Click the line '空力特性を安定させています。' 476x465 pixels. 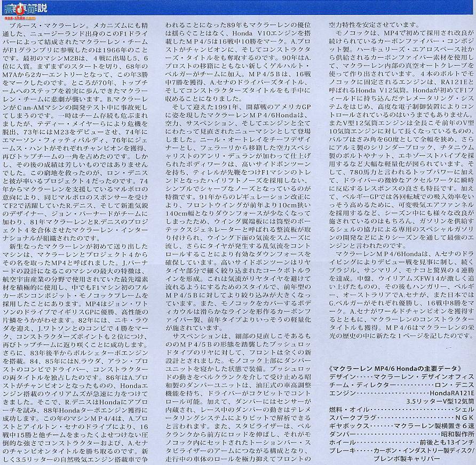(374, 25)
